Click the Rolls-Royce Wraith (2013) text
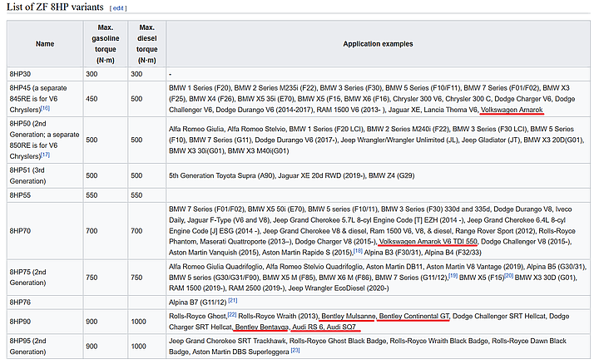 click(x=278, y=317)
